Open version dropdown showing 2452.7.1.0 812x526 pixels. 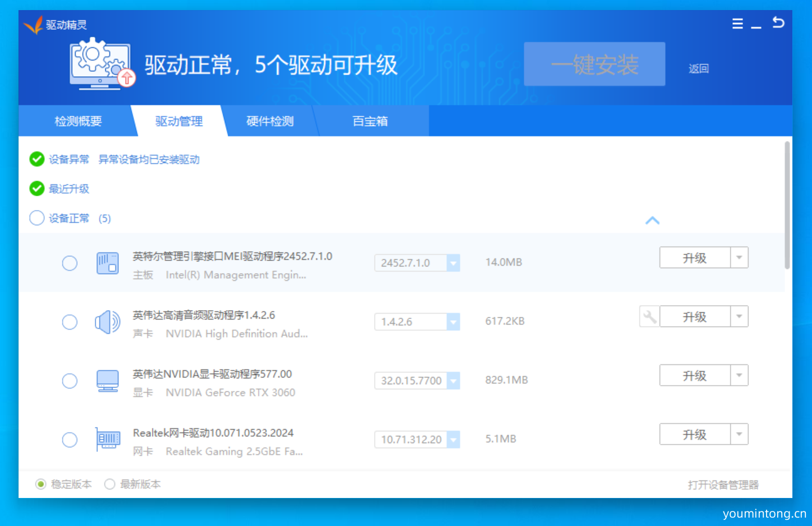click(x=453, y=262)
